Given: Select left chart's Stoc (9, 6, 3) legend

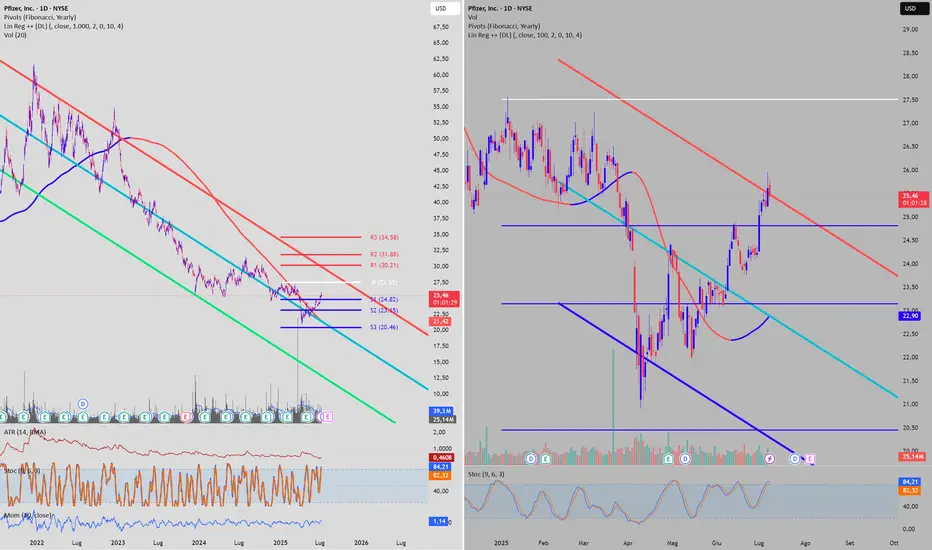Looking at the screenshot, I should [x=23, y=471].
